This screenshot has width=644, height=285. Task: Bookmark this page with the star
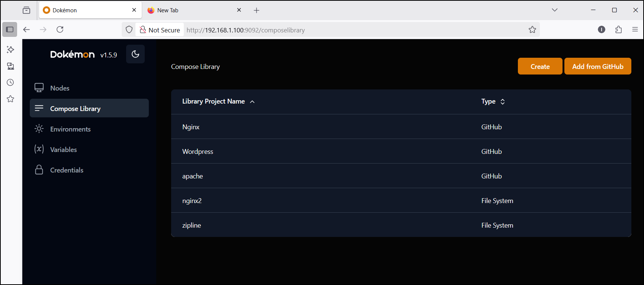pos(532,29)
